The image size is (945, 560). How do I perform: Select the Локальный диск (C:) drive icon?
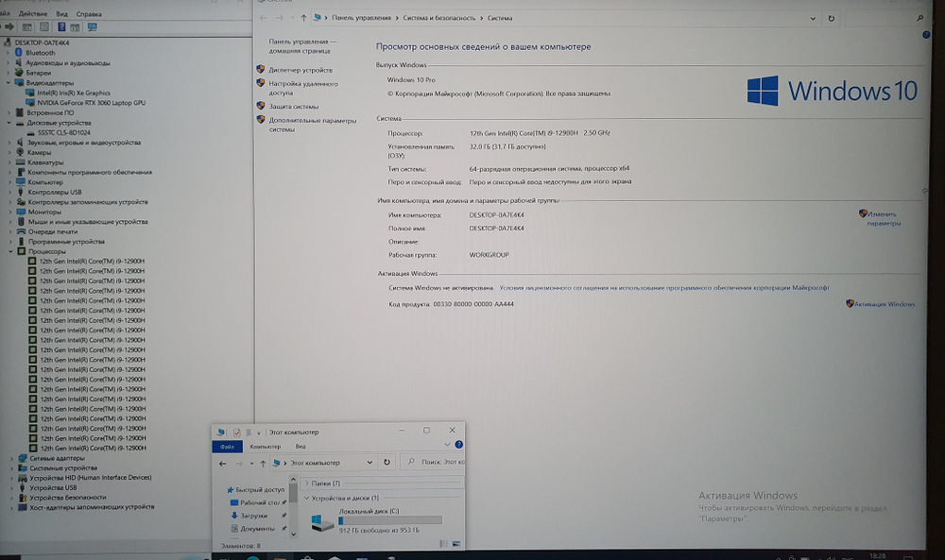(320, 522)
